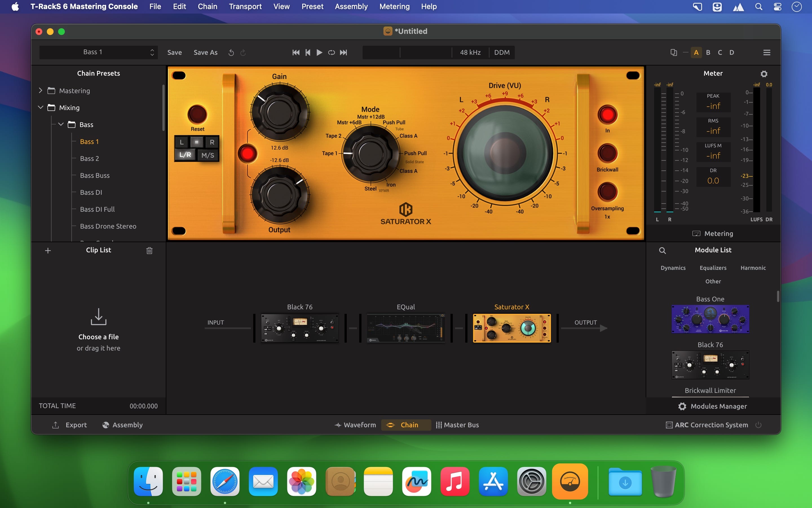Toggle the Brickwall red button
The width and height of the screenshot is (812, 508).
(x=607, y=154)
